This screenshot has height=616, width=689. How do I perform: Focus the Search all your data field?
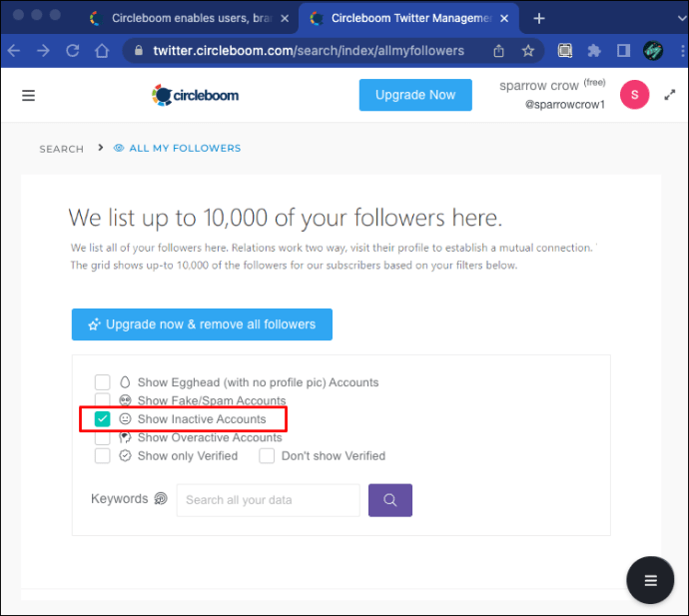point(268,500)
